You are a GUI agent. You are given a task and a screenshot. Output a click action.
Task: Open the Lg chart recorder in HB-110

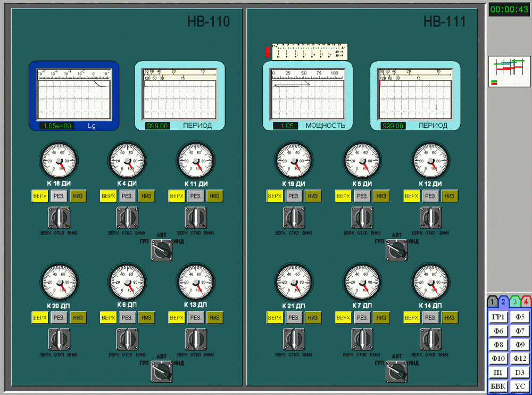coord(74,96)
